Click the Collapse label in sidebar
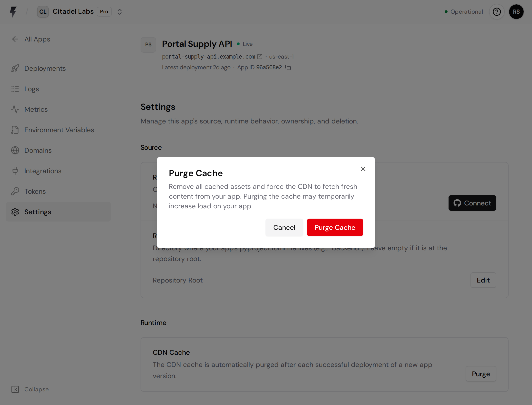The width and height of the screenshot is (532, 405). tap(37, 389)
